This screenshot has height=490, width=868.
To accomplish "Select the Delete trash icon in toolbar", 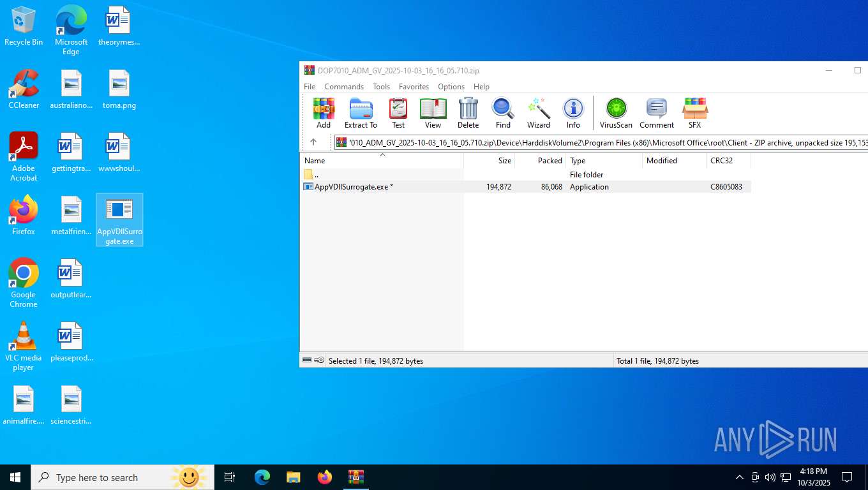I will (x=468, y=114).
